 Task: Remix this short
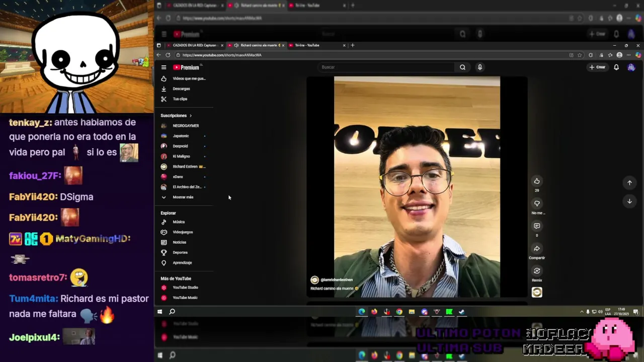tap(537, 271)
